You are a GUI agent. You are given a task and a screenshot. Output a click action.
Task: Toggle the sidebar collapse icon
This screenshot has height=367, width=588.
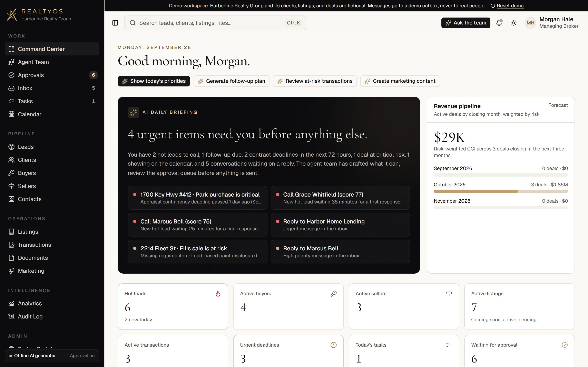(x=115, y=23)
